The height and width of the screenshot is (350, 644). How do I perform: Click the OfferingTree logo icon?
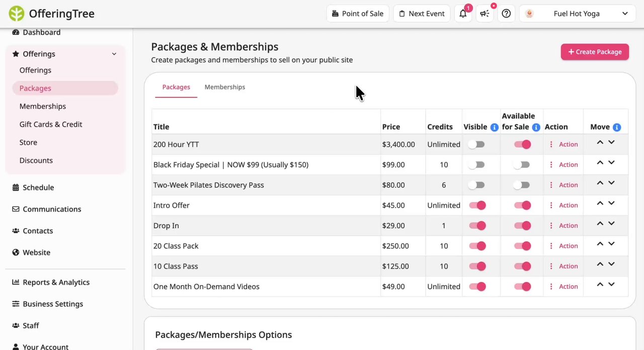point(17,14)
